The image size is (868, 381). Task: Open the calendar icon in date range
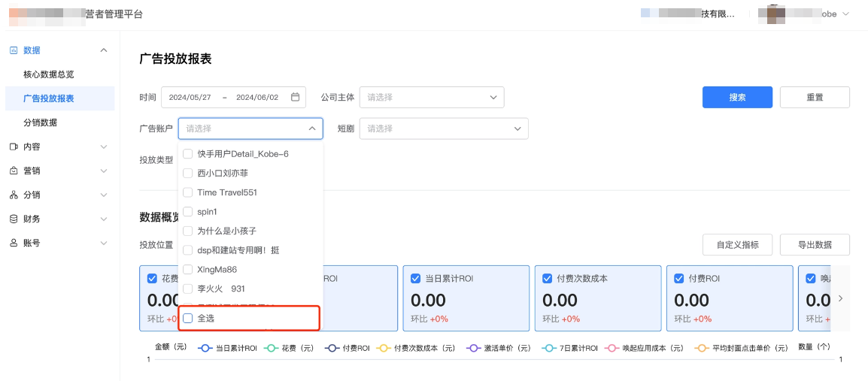[x=295, y=97]
